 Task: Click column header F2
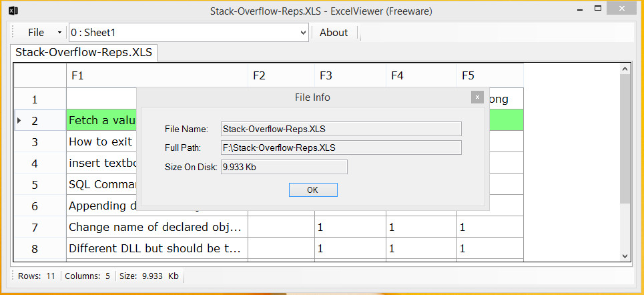(282, 75)
